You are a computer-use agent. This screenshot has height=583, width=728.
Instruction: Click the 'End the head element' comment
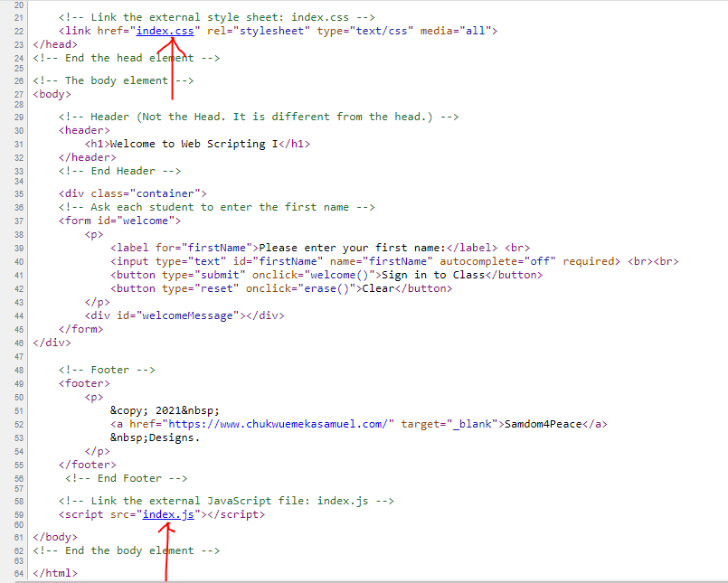point(127,58)
